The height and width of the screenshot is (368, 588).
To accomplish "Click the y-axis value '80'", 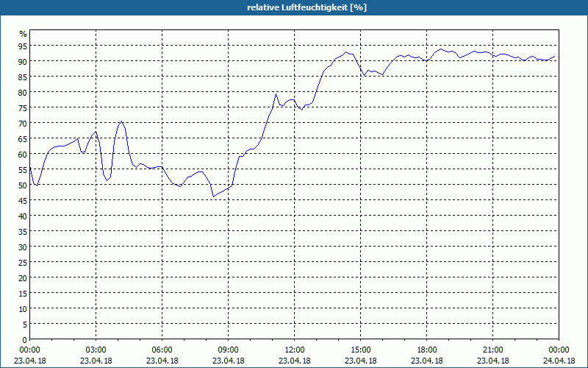I will (x=23, y=93).
